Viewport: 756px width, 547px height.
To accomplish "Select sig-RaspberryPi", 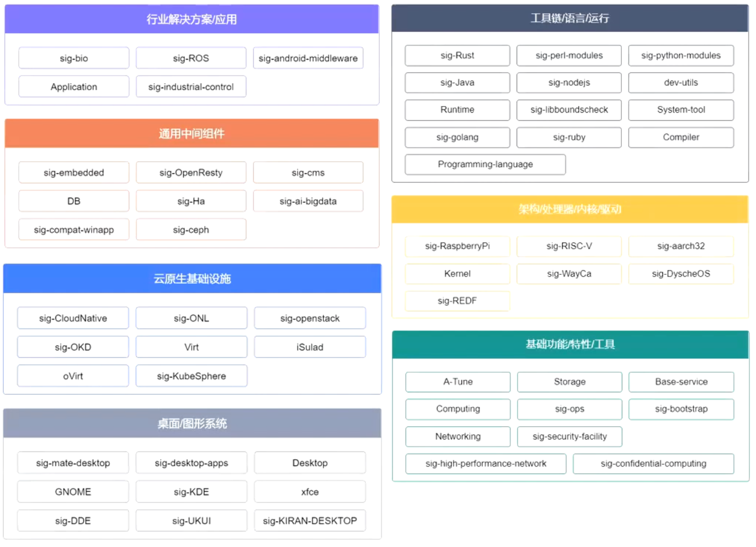I will pyautogui.click(x=457, y=246).
